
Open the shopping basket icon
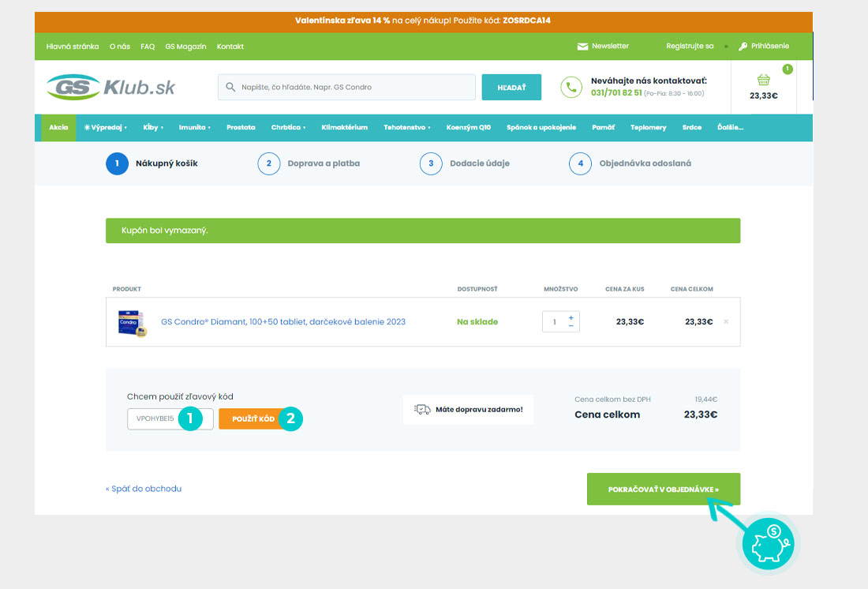click(x=763, y=80)
